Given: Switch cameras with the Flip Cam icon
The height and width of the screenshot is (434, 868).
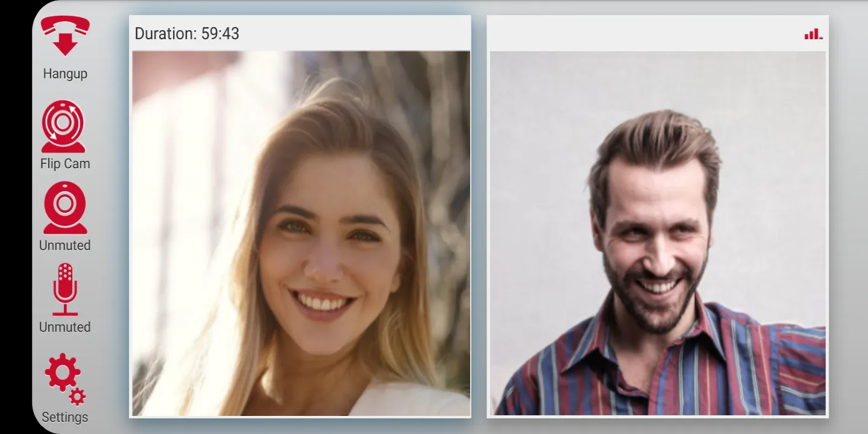Looking at the screenshot, I should coord(63,126).
